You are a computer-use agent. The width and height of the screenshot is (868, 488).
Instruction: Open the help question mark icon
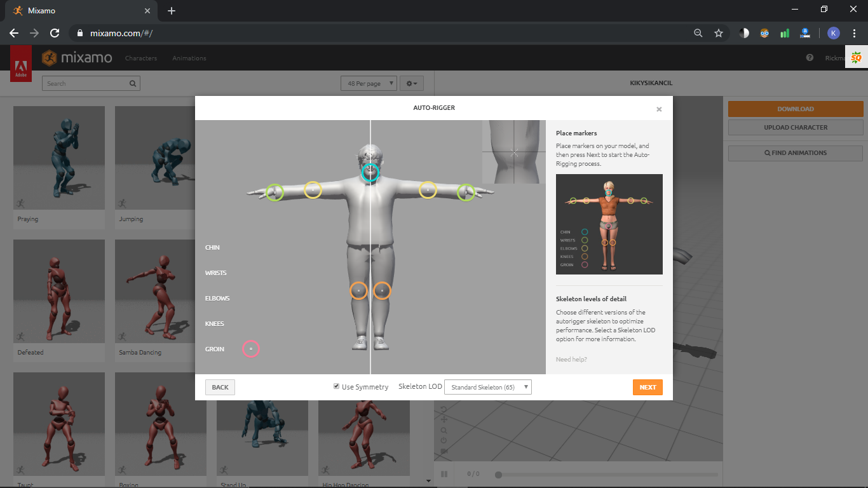810,58
